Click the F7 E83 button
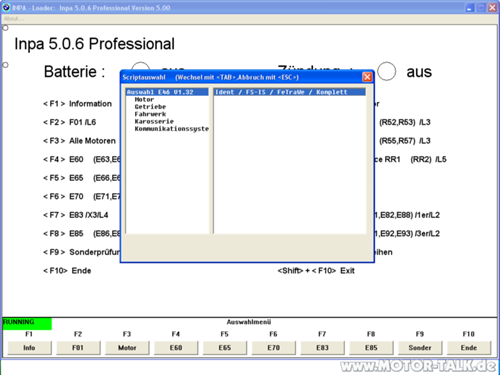The image size is (500, 375). click(322, 348)
